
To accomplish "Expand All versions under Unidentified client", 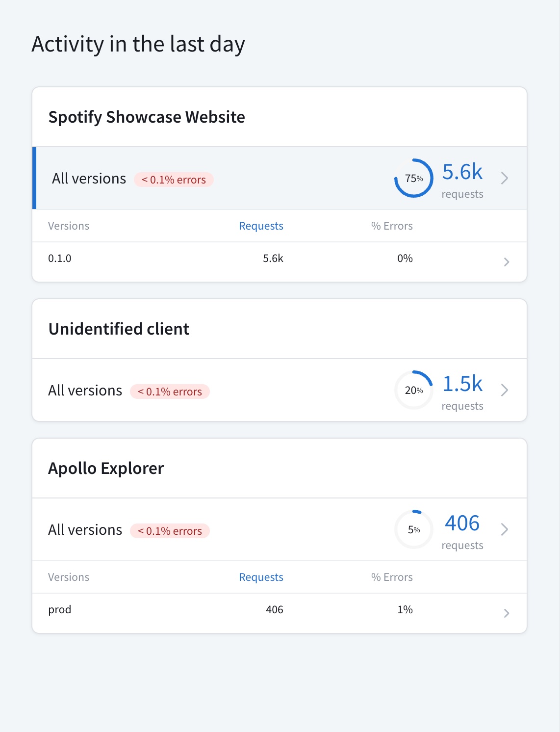I will [x=85, y=390].
